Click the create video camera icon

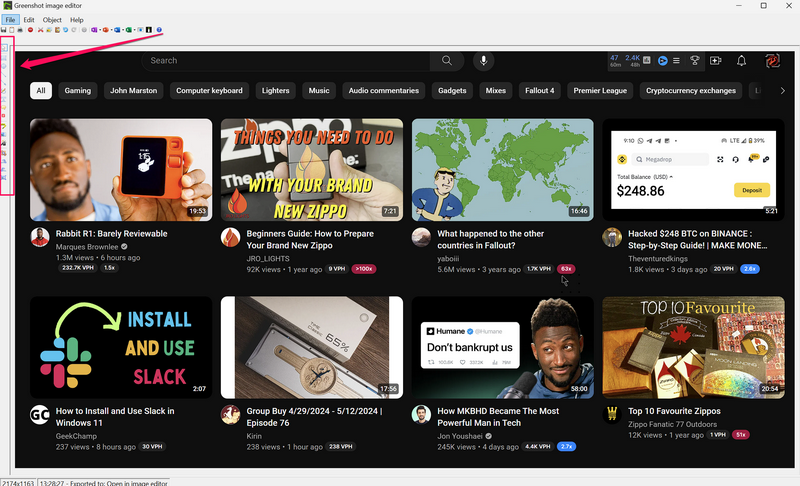[715, 61]
